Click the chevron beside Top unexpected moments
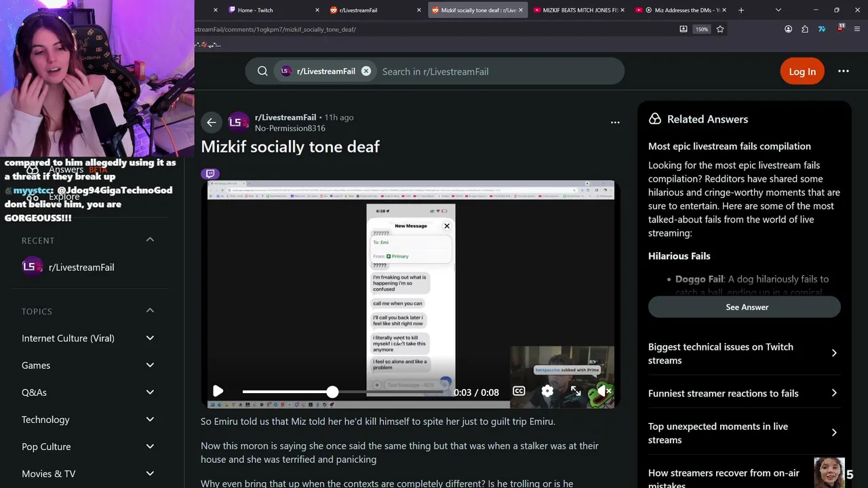 pos(834,432)
